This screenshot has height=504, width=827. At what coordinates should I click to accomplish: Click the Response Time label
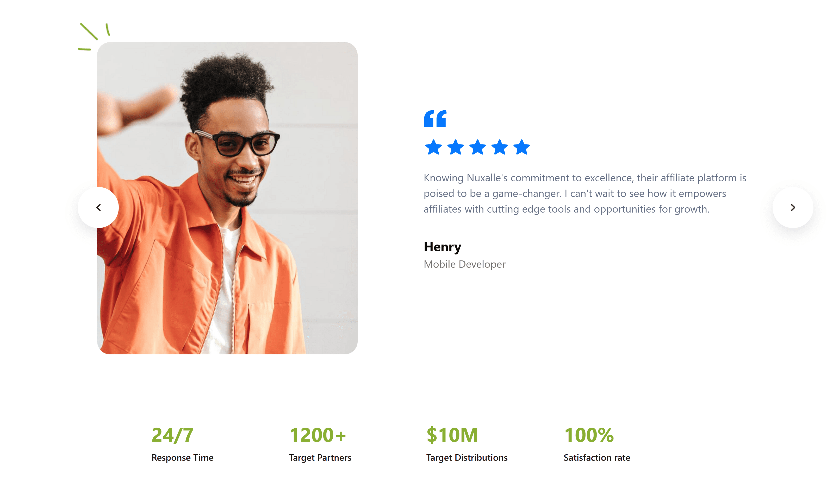tap(183, 458)
